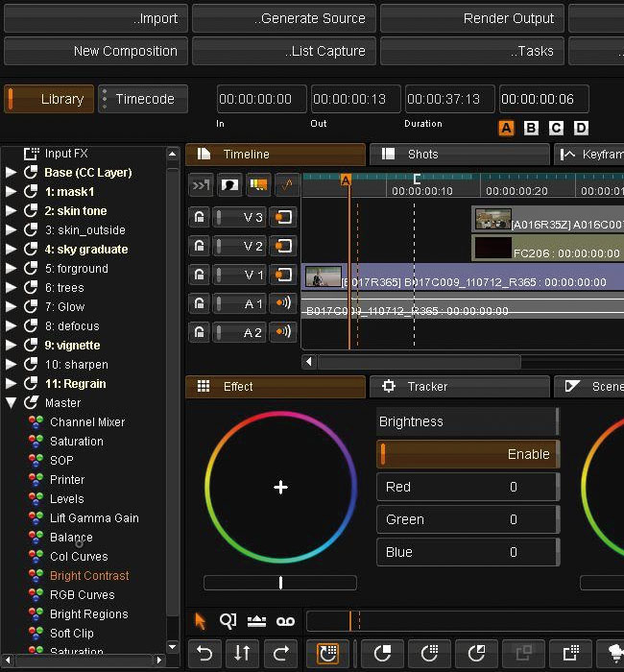Image resolution: width=624 pixels, height=672 pixels.
Task: Click the highlighted orange-framed layer icon
Action: [328, 653]
